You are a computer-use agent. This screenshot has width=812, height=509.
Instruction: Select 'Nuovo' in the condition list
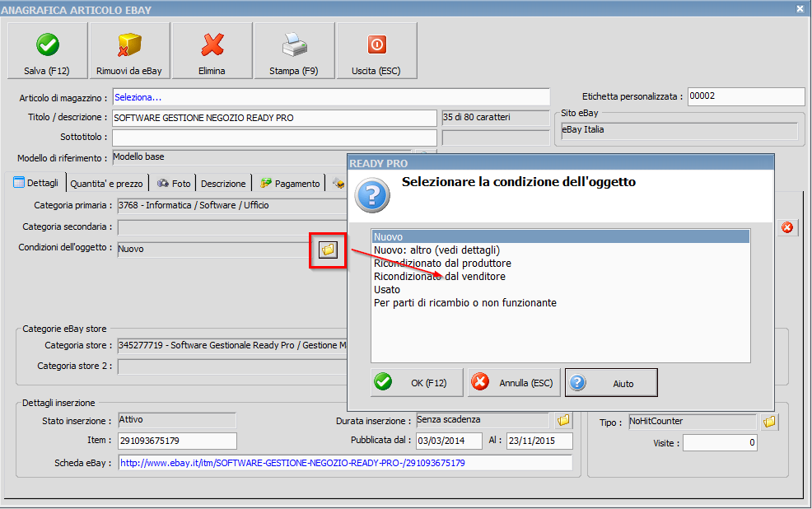tap(560, 236)
